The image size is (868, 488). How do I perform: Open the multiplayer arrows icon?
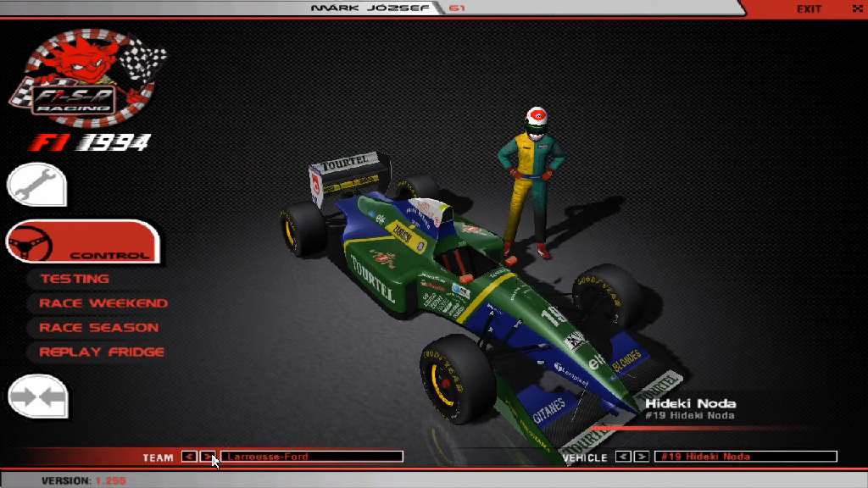click(x=37, y=396)
